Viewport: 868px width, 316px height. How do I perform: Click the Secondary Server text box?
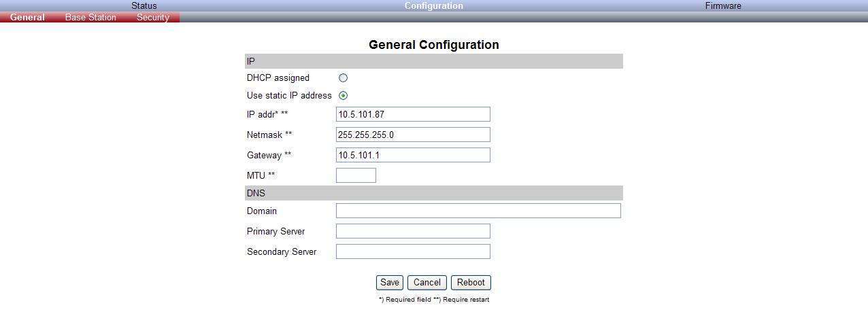[413, 251]
